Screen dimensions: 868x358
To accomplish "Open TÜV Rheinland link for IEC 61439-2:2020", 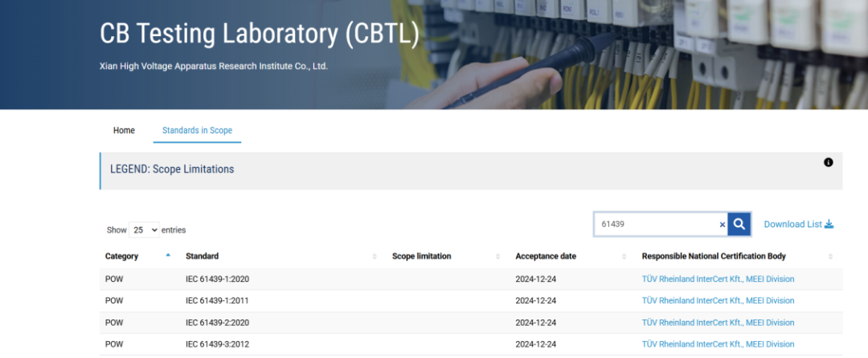I will click(718, 323).
